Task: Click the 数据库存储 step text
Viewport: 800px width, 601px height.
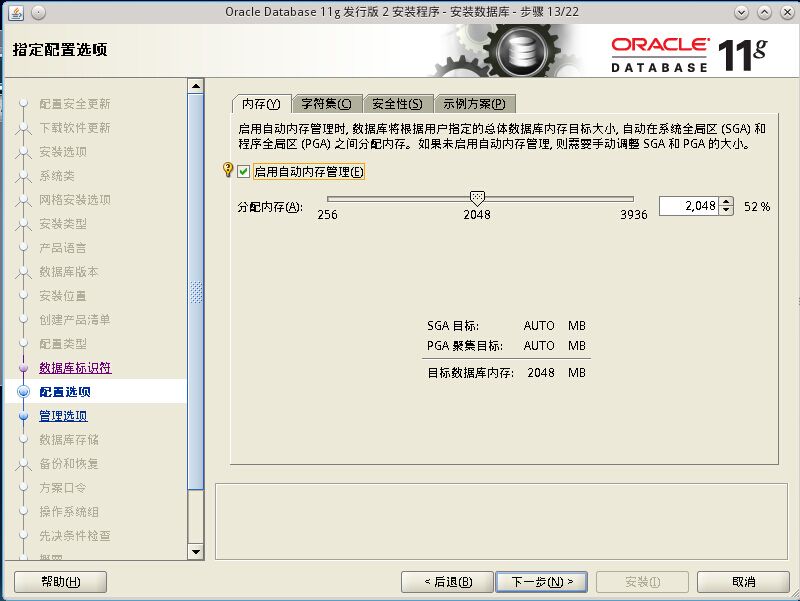Action: pyautogui.click(x=69, y=440)
